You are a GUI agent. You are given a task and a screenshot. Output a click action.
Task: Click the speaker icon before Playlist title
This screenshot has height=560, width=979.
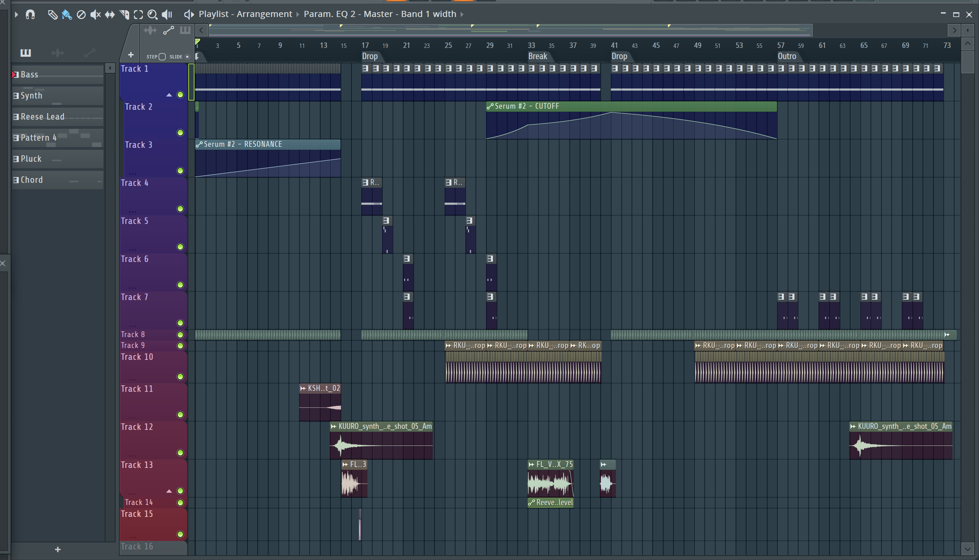coord(188,15)
